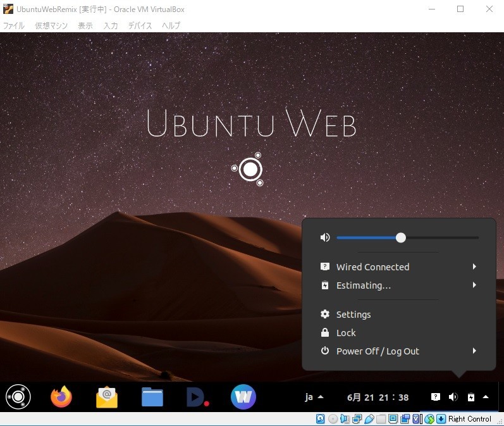The height and width of the screenshot is (426, 504).
Task: Set volume to maximum on slider track
Action: [477, 237]
